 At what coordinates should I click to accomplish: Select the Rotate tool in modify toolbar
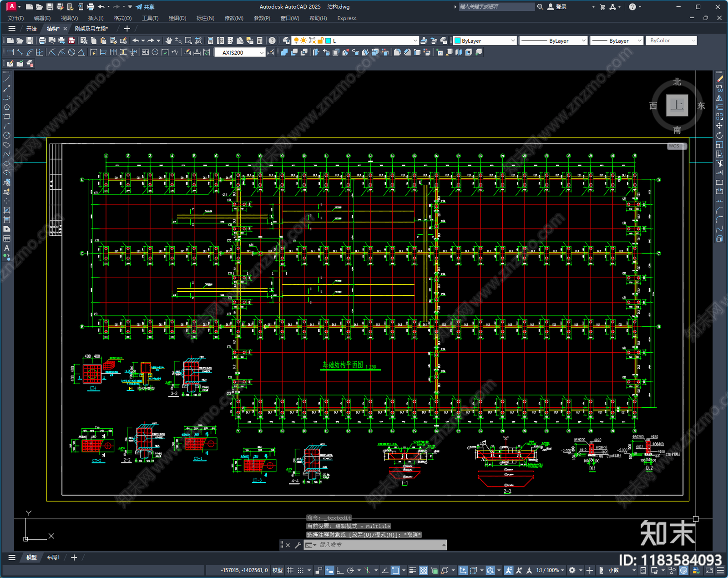[x=719, y=135]
